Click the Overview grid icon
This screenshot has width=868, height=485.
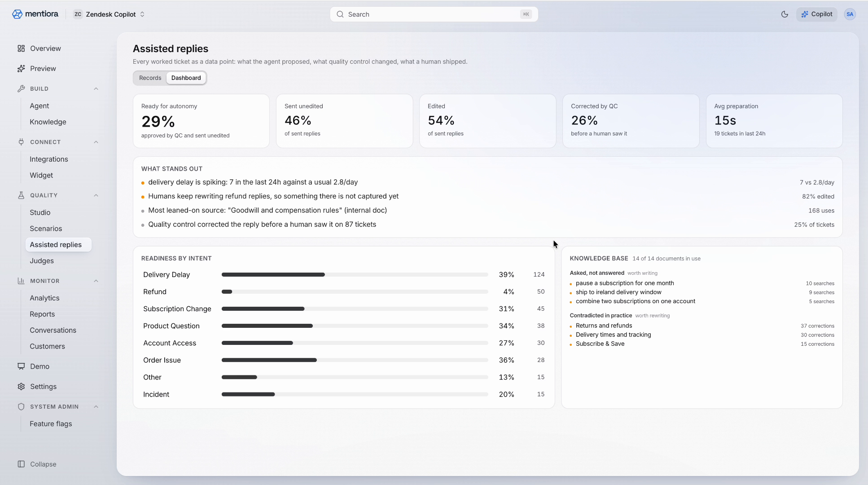[21, 48]
